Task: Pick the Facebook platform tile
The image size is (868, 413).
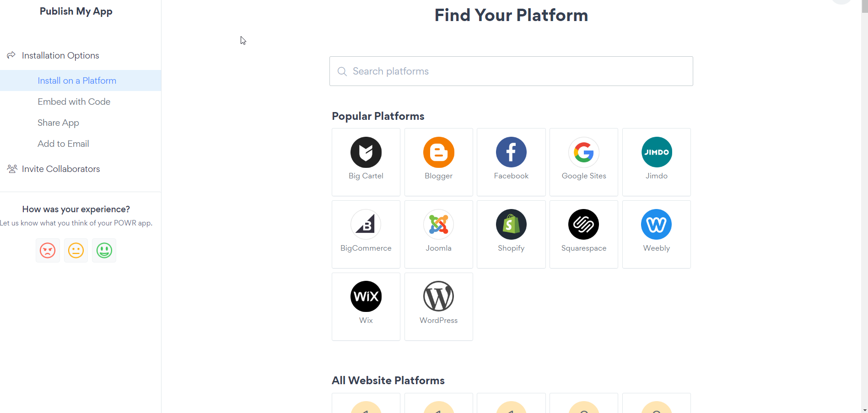Action: click(511, 162)
